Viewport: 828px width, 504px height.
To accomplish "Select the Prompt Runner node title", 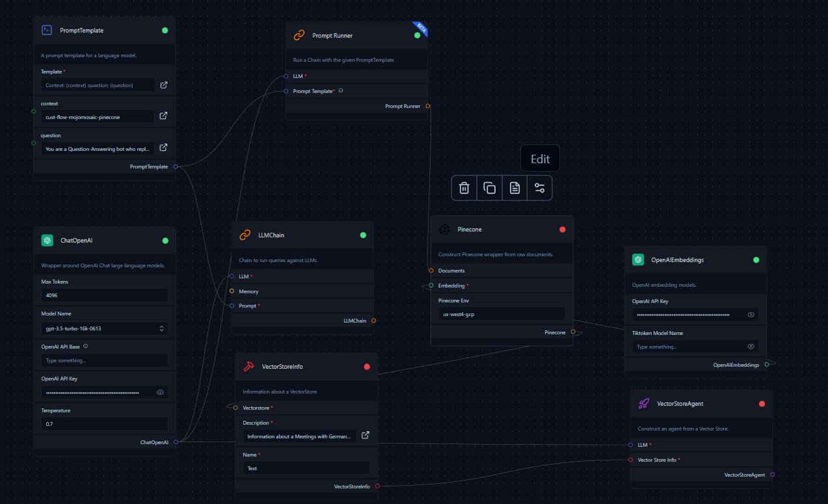I will (x=332, y=36).
